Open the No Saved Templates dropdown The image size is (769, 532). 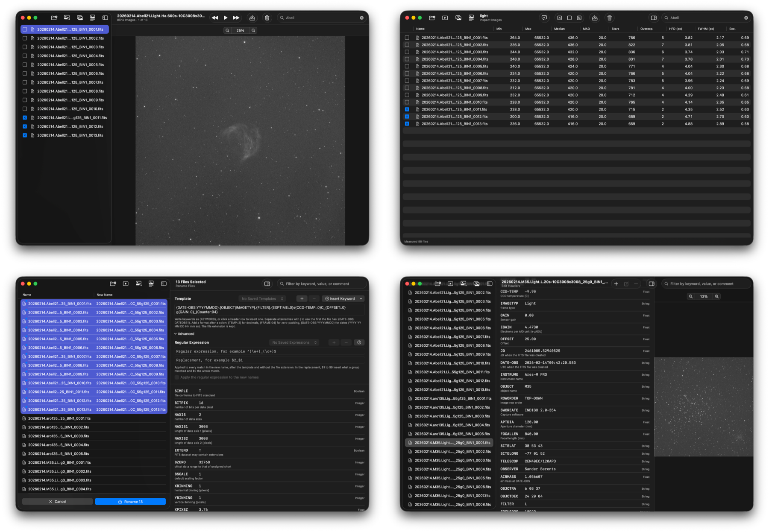(x=262, y=299)
